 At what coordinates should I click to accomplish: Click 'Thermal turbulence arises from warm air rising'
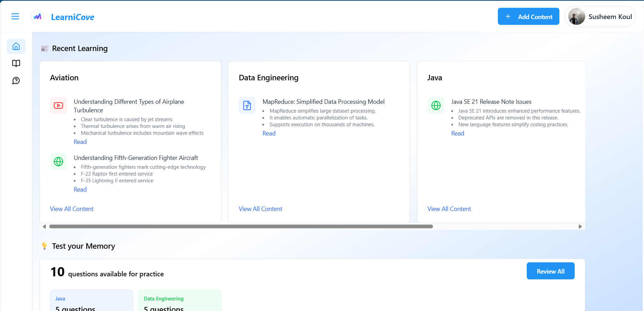[133, 126]
